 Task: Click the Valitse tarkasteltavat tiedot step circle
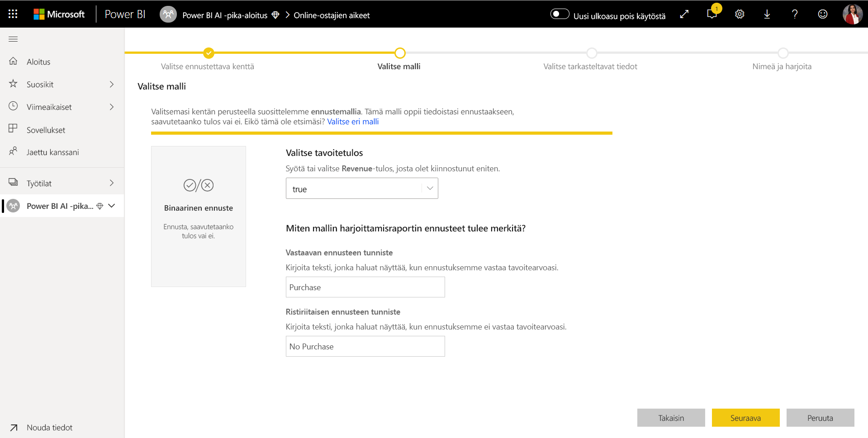(x=592, y=53)
